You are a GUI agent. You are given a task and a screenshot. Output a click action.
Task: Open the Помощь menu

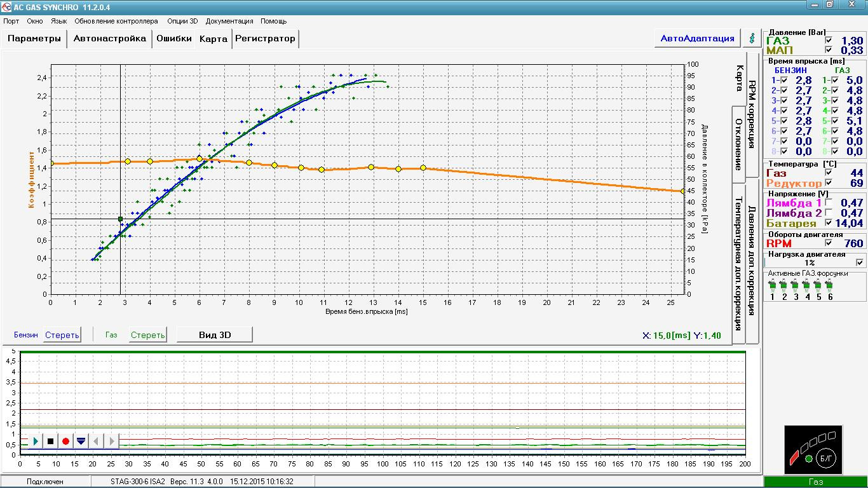273,21
